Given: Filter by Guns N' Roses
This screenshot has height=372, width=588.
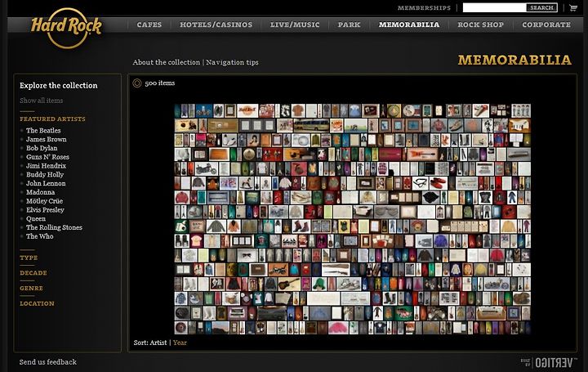Looking at the screenshot, I should click(47, 157).
